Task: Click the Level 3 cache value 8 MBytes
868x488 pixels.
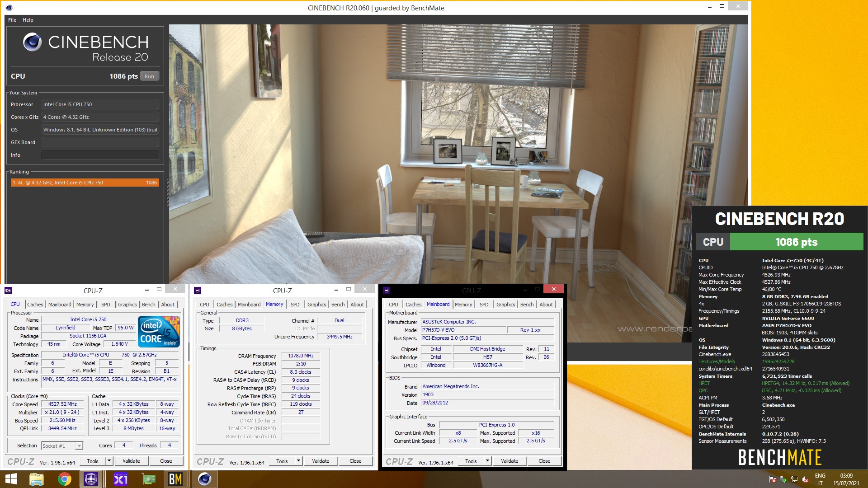Action: click(x=134, y=428)
